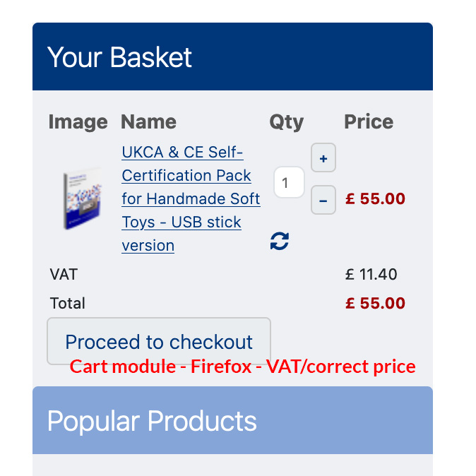This screenshot has width=476, height=476.
Task: Click the VAT amount £ 11.40
Action: 371,274
